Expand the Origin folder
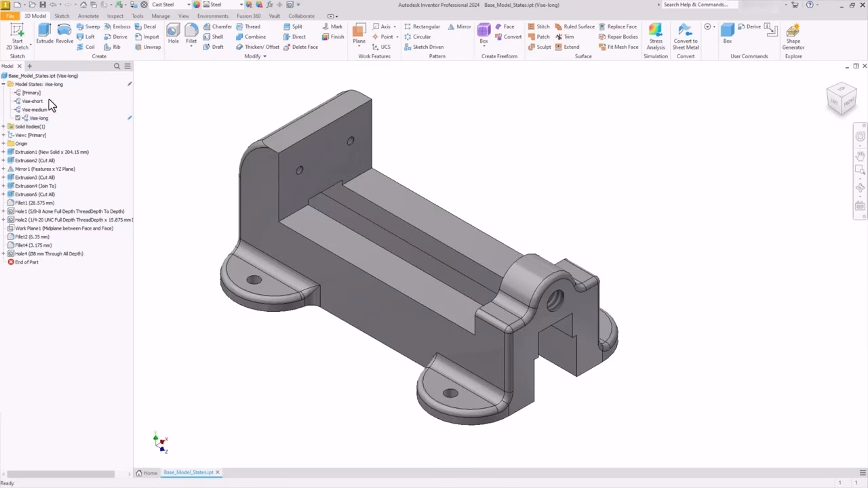 point(5,143)
